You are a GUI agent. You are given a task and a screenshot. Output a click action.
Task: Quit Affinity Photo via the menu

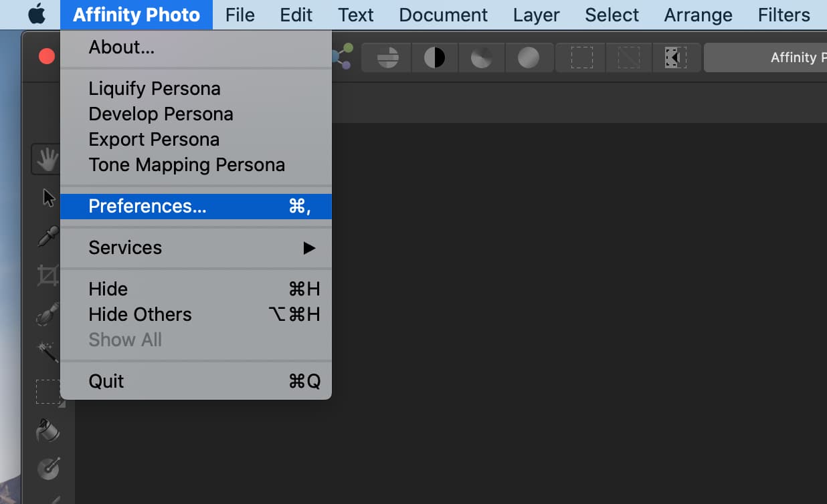tap(106, 381)
